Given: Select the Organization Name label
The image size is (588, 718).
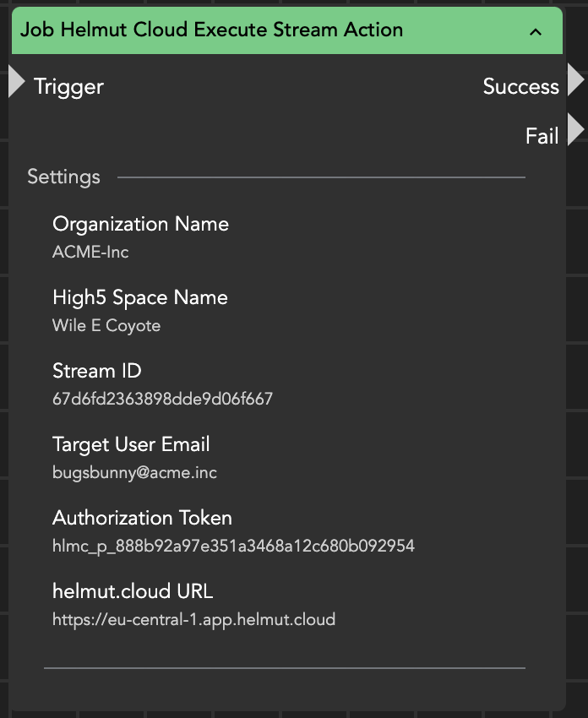Looking at the screenshot, I should pyautogui.click(x=140, y=224).
